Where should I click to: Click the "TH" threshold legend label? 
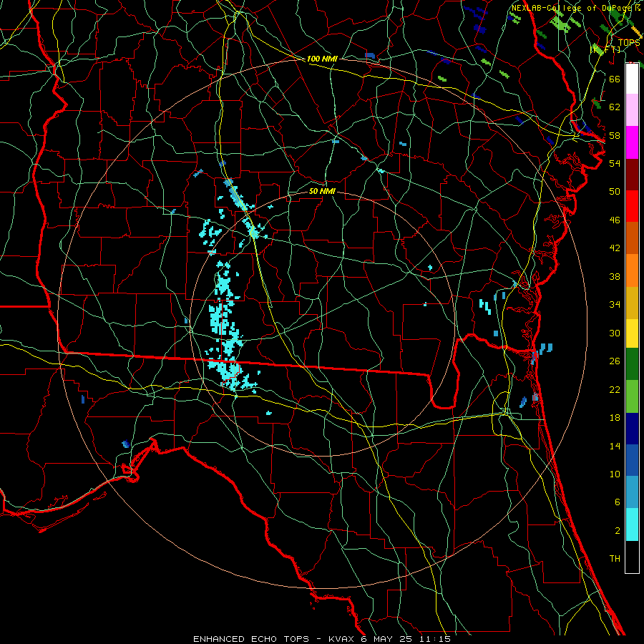pyautogui.click(x=615, y=559)
